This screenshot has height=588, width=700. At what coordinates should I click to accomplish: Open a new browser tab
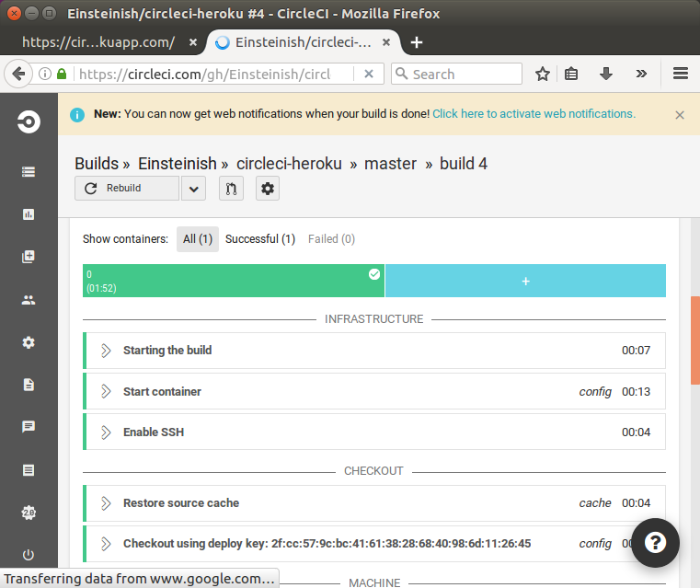point(417,42)
